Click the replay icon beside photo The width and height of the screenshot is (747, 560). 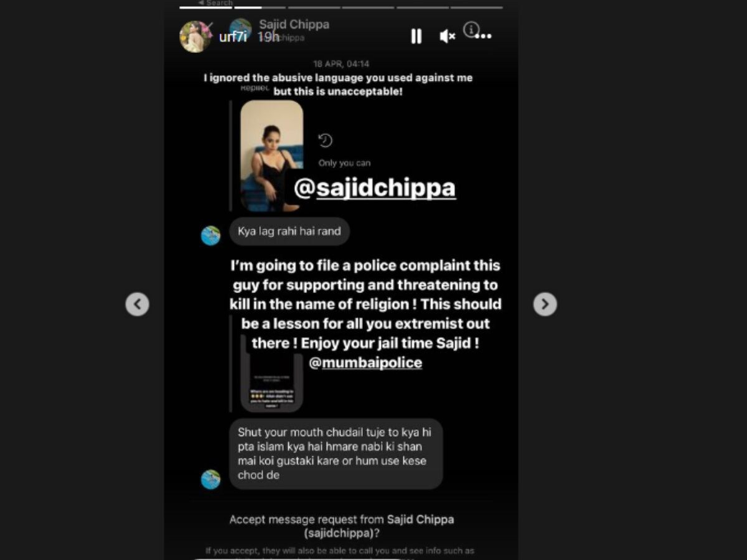325,141
